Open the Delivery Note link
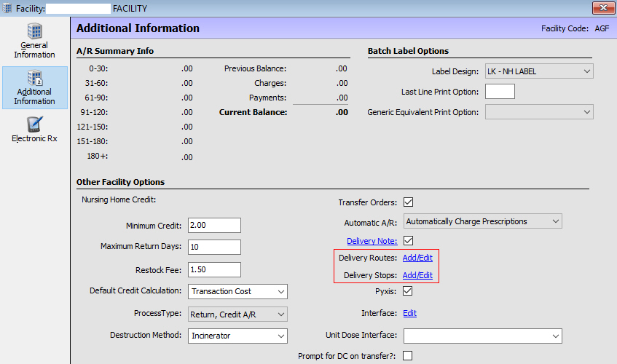Viewport: 617px width, 364px height. pos(372,241)
